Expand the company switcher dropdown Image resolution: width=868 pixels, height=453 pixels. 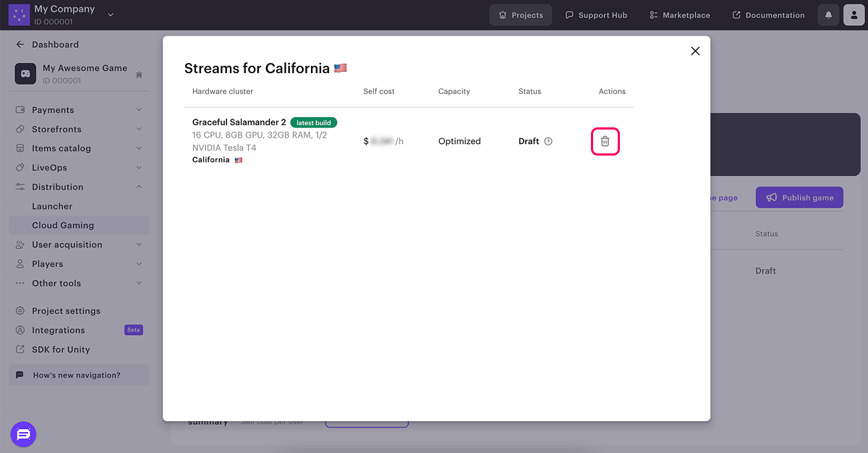point(111,14)
